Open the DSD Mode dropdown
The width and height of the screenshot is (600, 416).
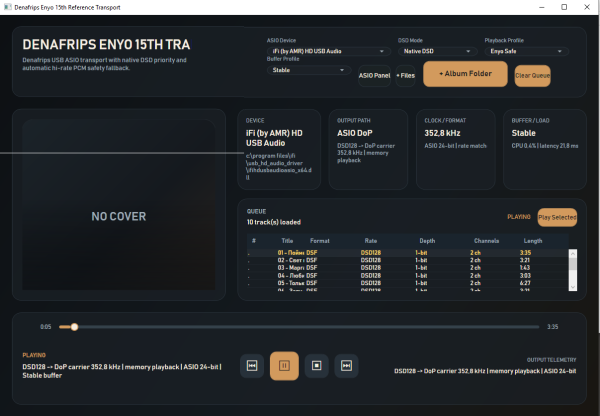point(437,51)
